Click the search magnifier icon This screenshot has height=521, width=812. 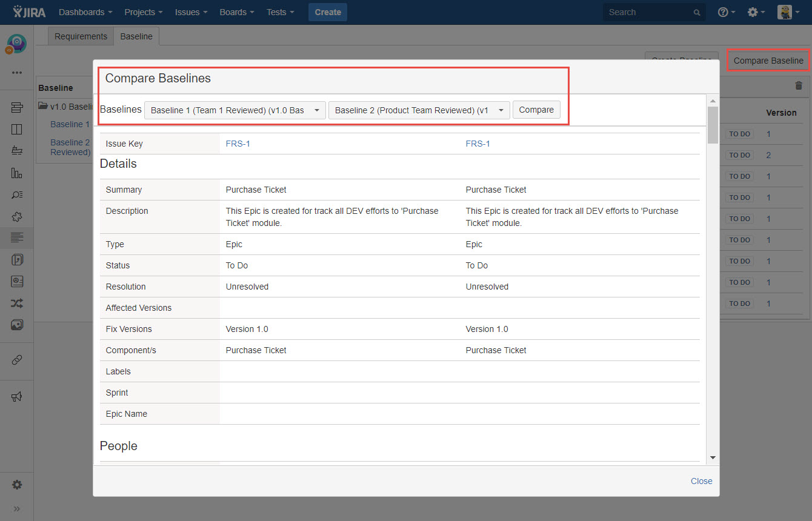697,12
